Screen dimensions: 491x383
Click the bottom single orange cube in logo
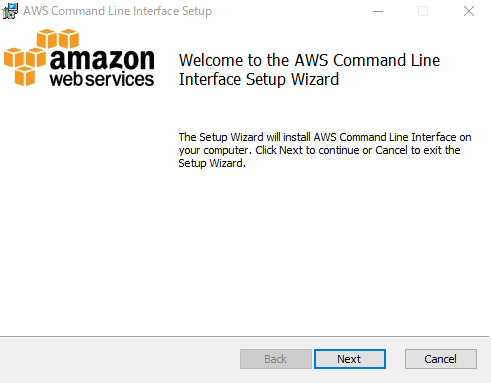coord(25,76)
